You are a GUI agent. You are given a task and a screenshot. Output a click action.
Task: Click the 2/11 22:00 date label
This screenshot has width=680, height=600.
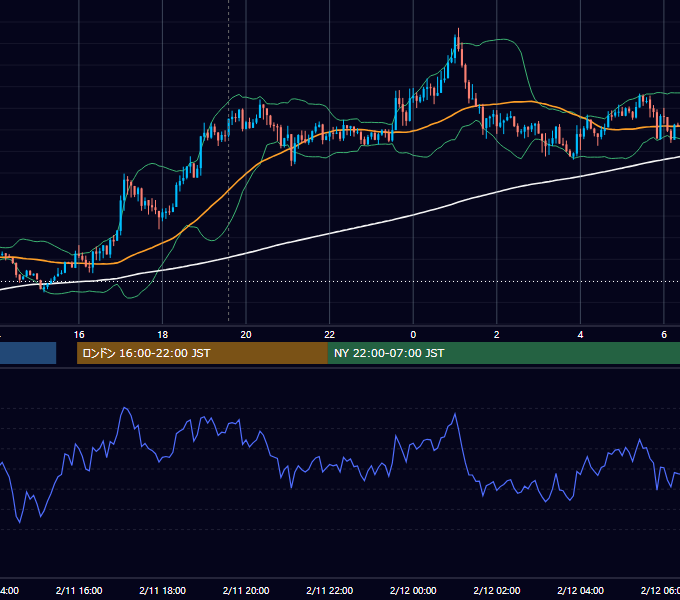click(330, 591)
